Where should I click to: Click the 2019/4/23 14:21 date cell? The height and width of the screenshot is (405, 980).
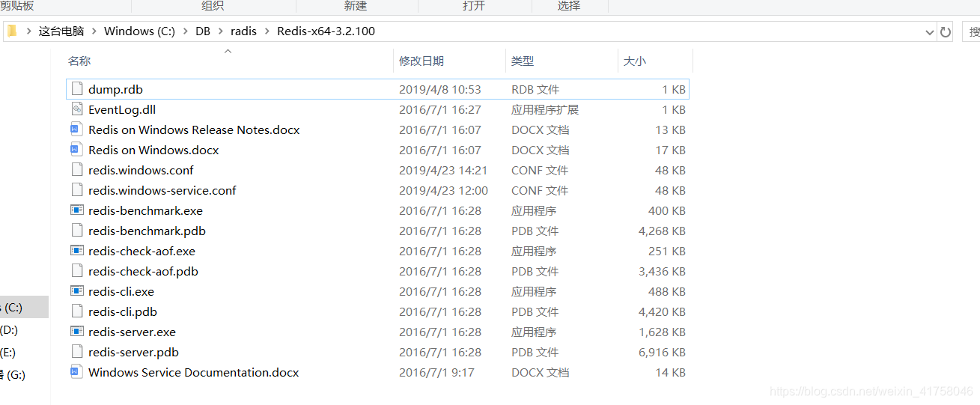pyautogui.click(x=443, y=170)
